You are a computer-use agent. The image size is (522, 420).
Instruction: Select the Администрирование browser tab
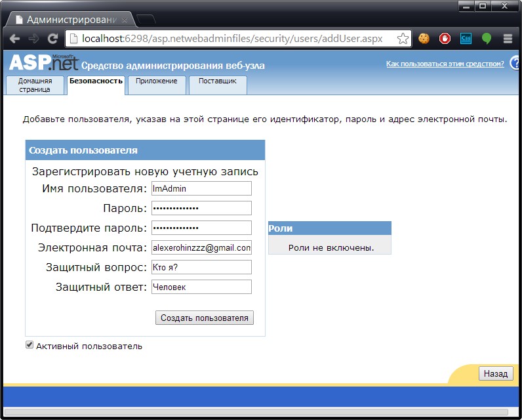pos(71,20)
